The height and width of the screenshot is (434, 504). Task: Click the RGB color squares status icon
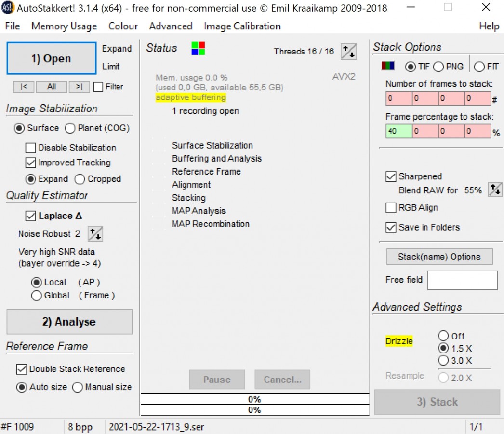tap(198, 48)
